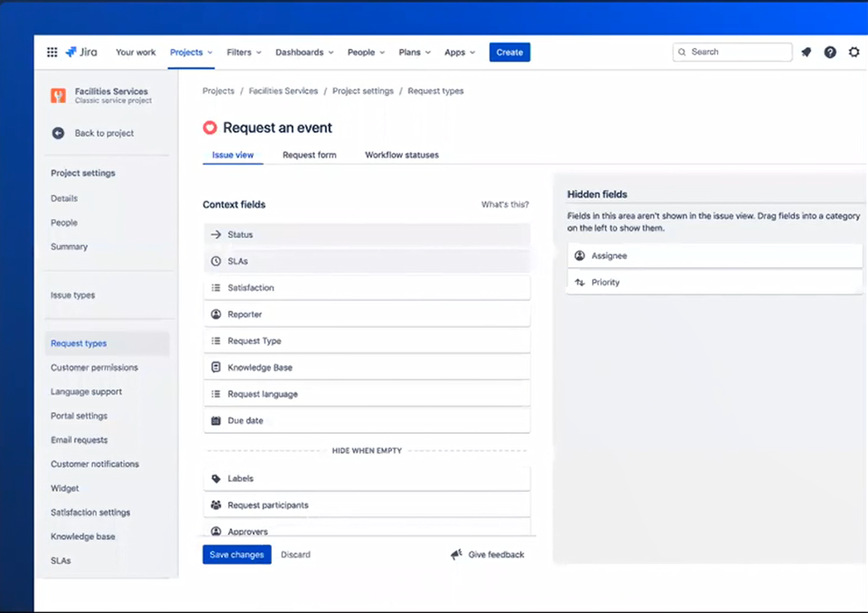Click the Assignee person icon
This screenshot has width=868, height=613.
(579, 255)
